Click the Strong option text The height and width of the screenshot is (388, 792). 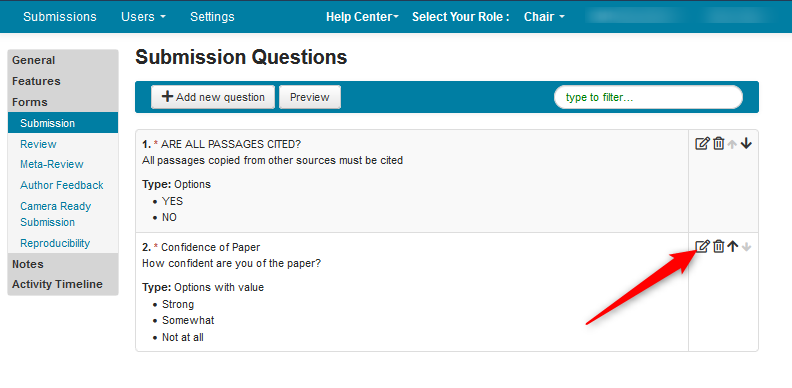[178, 304]
